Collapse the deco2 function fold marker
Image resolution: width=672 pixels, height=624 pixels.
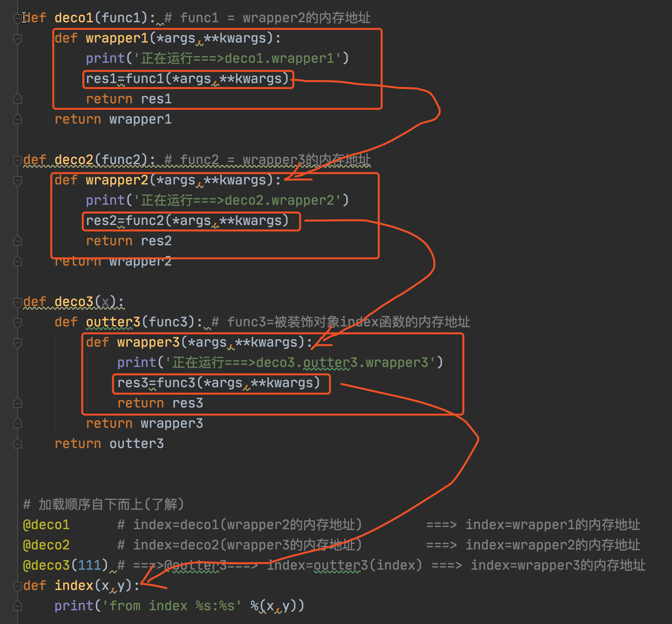(x=18, y=160)
